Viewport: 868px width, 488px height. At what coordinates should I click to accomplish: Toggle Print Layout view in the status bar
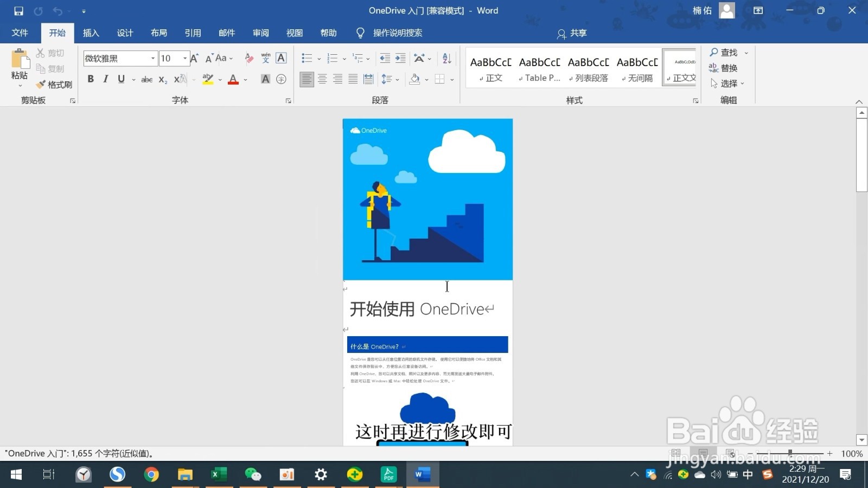[x=703, y=453]
